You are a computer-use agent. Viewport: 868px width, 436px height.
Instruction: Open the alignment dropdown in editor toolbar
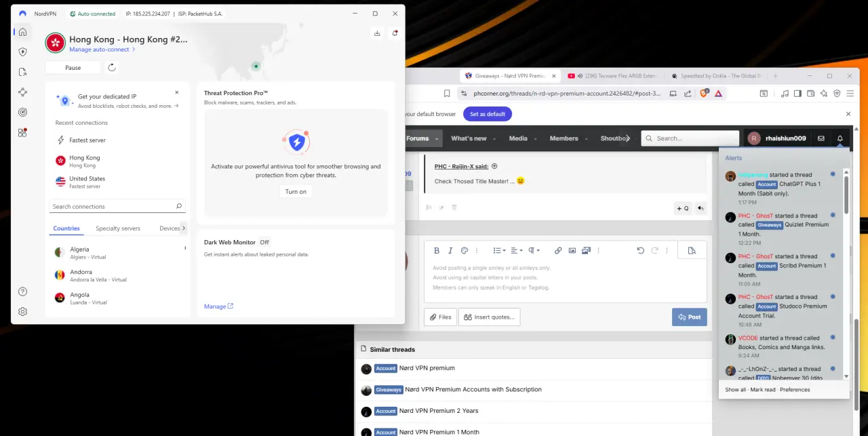[517, 250]
